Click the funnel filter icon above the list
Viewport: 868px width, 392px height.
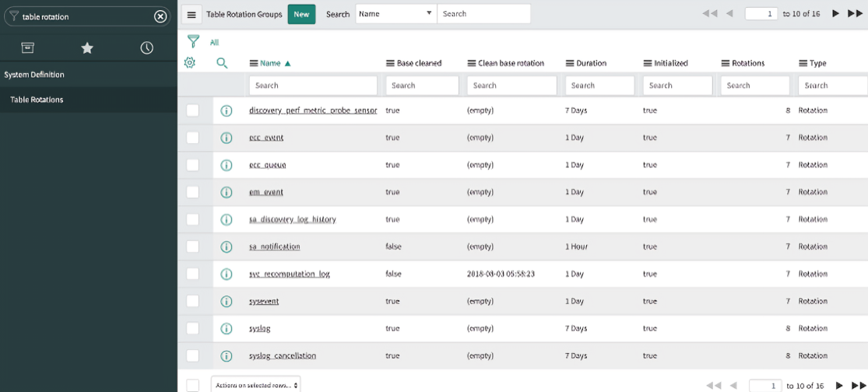coord(192,42)
